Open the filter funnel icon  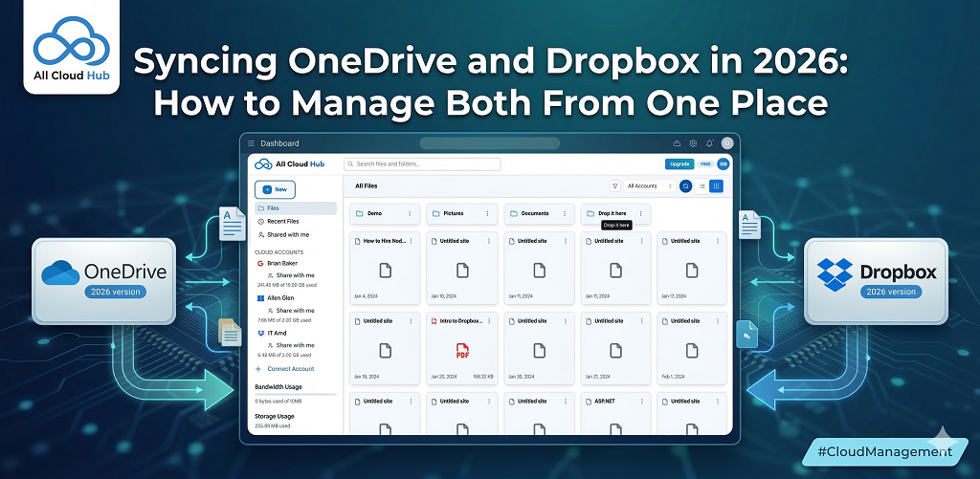click(615, 186)
